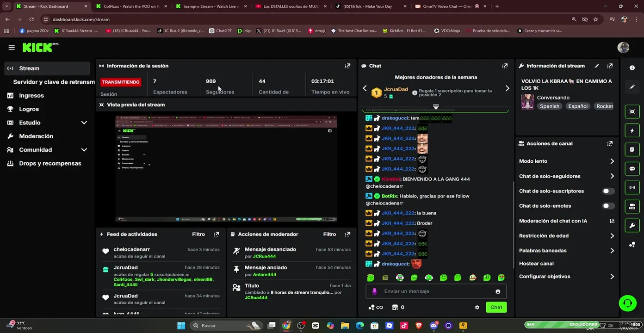This screenshot has width=644, height=333.
Task: Expand the Comunidad sidebar section
Action: coord(84,150)
